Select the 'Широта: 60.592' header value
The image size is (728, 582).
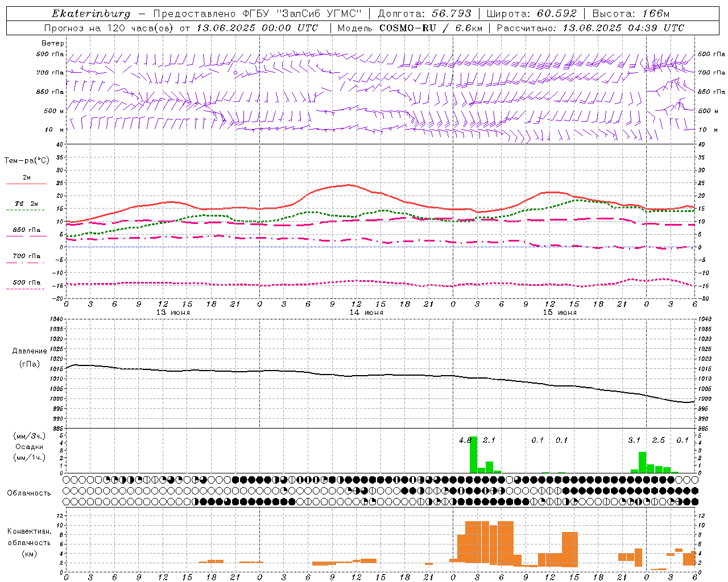tap(531, 14)
